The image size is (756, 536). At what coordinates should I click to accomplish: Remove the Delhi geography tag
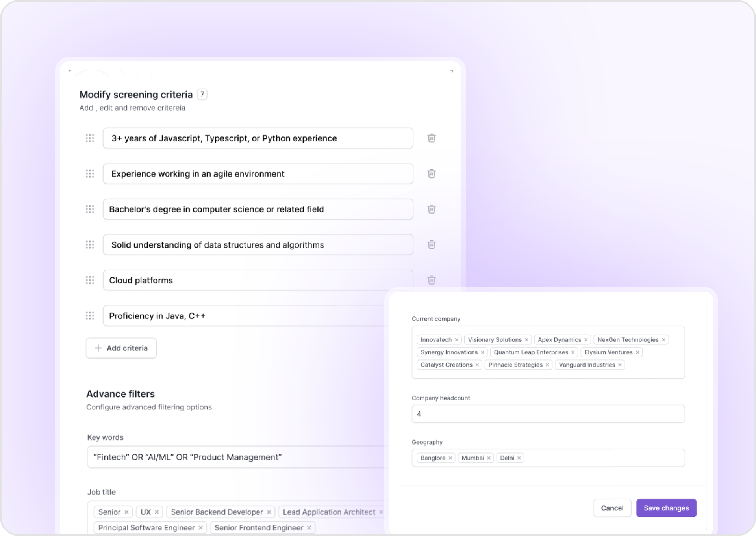click(519, 458)
